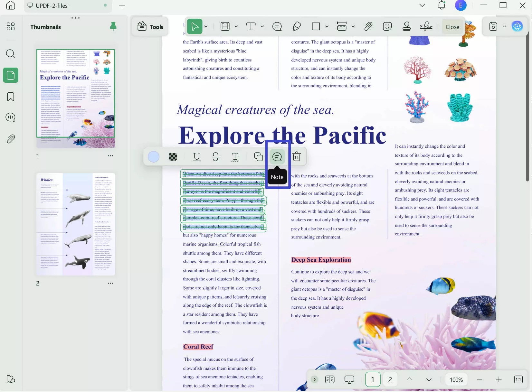Toggle underline on the selected text
This screenshot has height=392, width=532.
point(196,157)
